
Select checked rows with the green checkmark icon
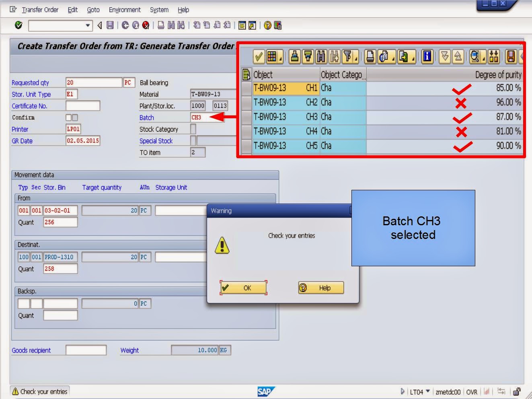tap(259, 57)
